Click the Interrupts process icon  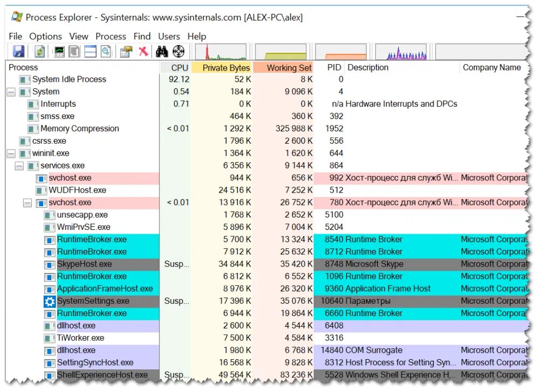(33, 104)
